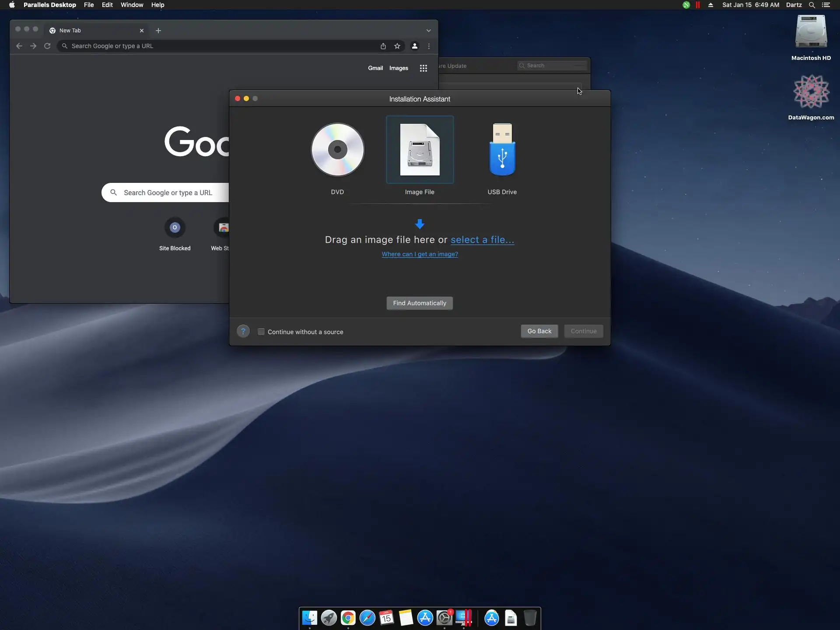Click the blue help question mark button

click(243, 331)
